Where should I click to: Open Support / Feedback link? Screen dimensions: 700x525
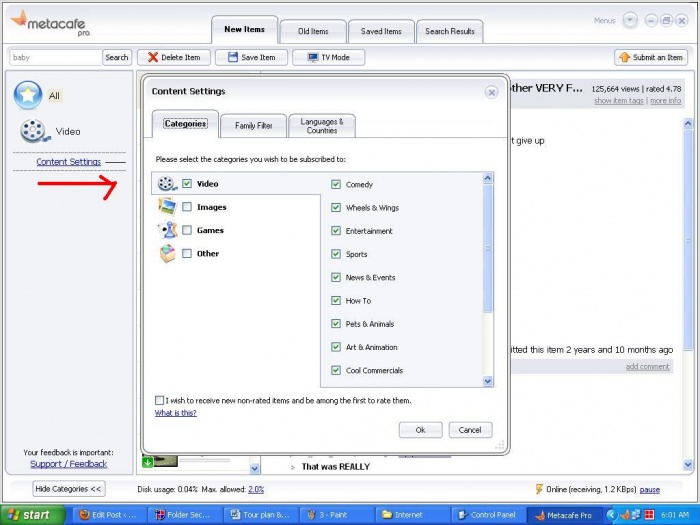click(68, 464)
